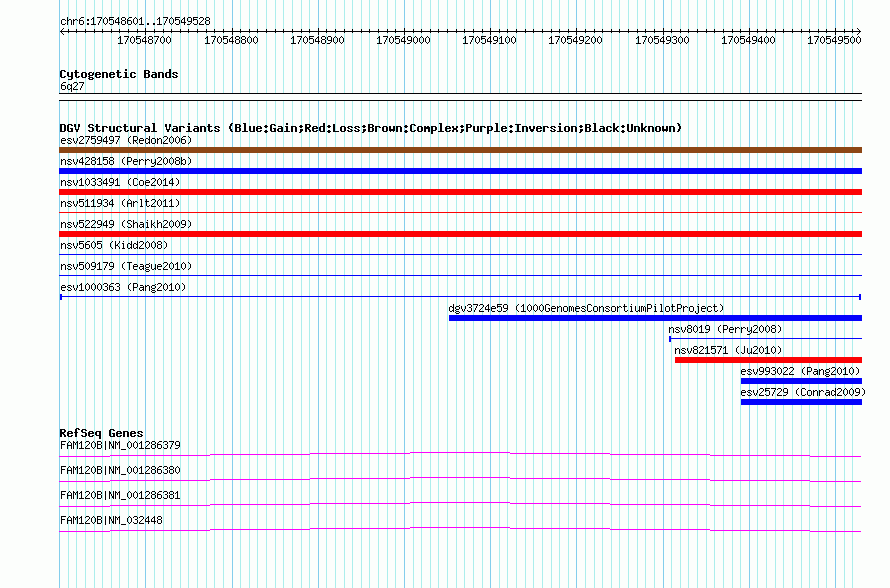Select the RefSeq Genes track heading
890x588 pixels.
click(102, 433)
